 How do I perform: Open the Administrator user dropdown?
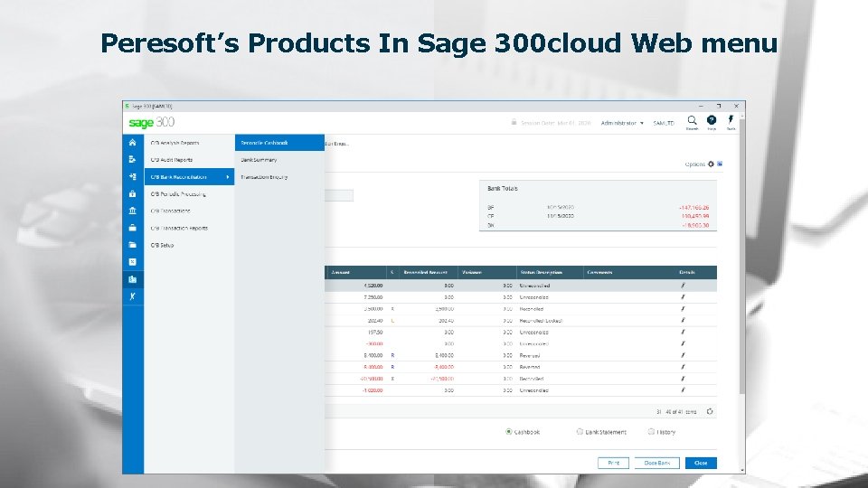tap(622, 123)
